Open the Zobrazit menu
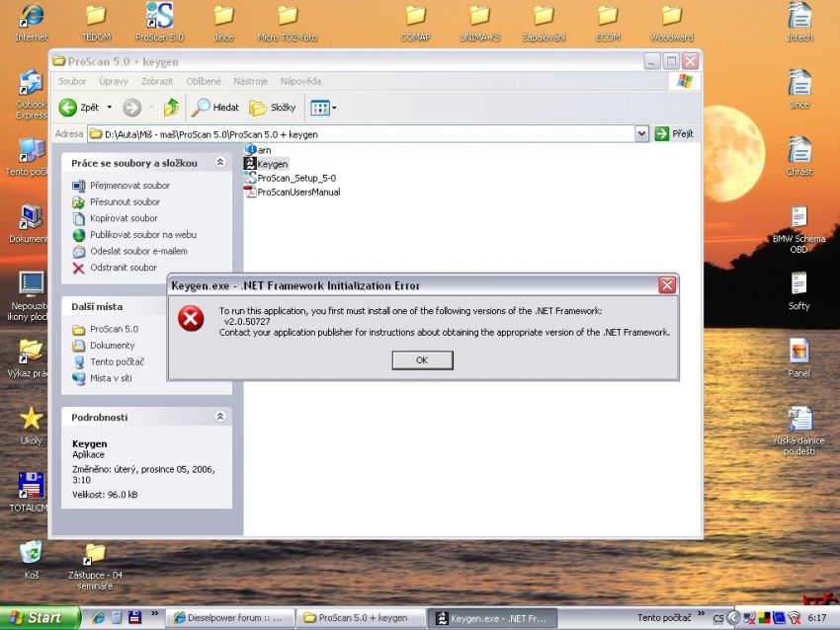 click(157, 81)
